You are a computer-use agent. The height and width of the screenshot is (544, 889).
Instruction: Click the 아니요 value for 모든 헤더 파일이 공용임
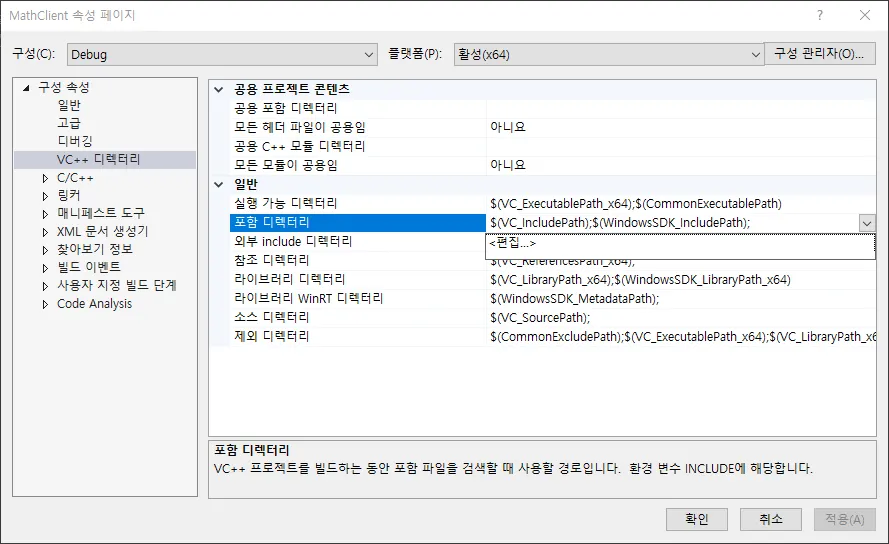point(680,127)
